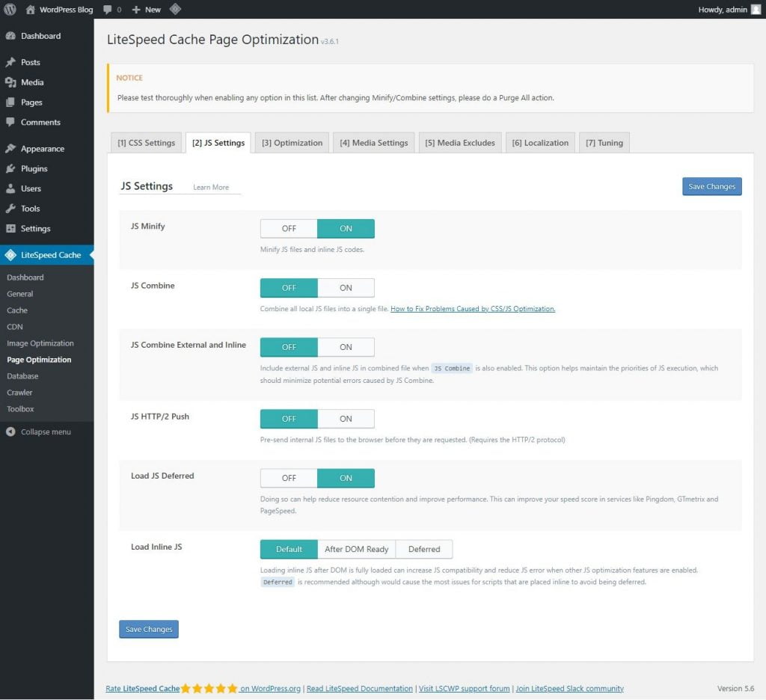Set JS HTTP/2 Push to OFF

click(289, 419)
